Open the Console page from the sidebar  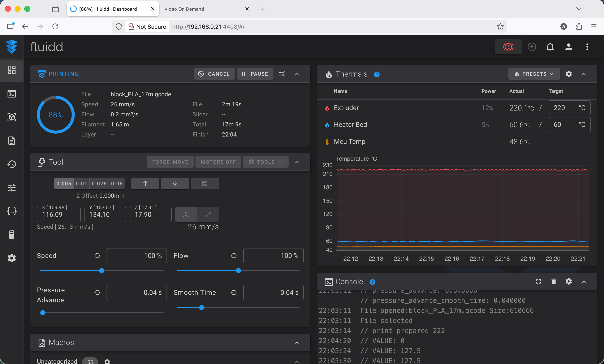pos(12,93)
